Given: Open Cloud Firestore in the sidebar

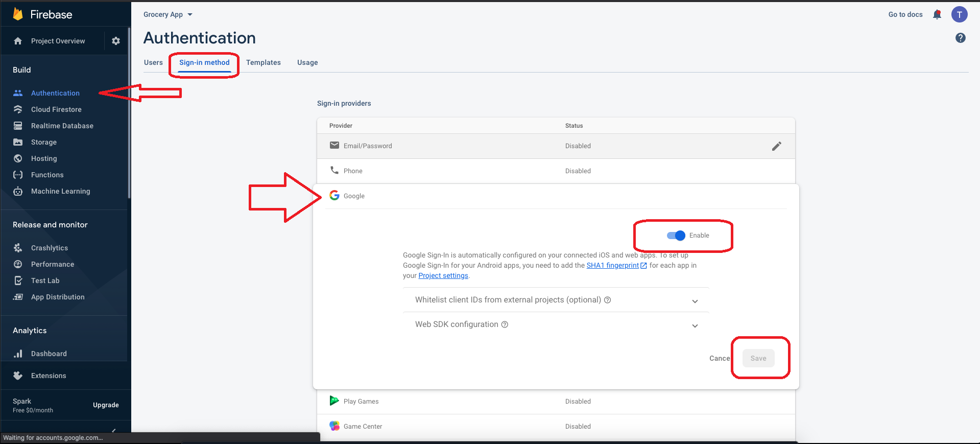Looking at the screenshot, I should click(x=56, y=109).
